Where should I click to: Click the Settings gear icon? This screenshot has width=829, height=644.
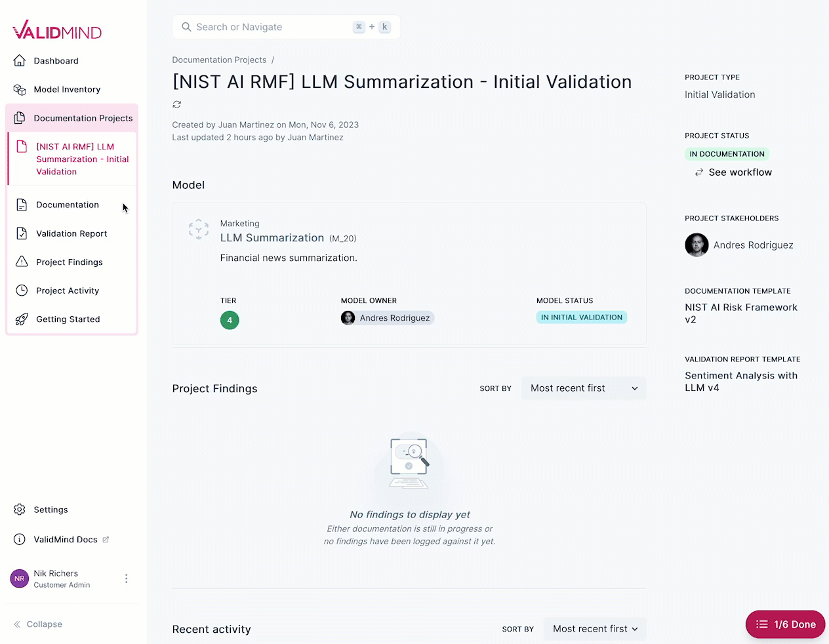pos(20,510)
